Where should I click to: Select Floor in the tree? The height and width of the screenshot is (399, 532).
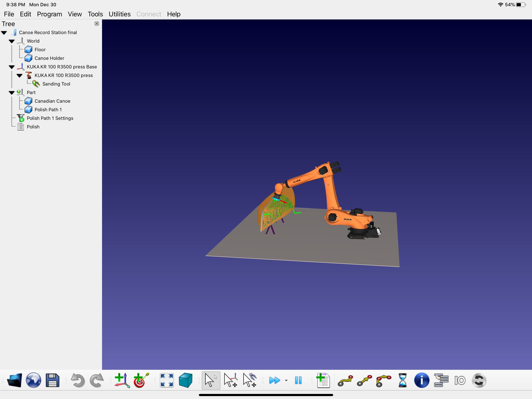[40, 49]
